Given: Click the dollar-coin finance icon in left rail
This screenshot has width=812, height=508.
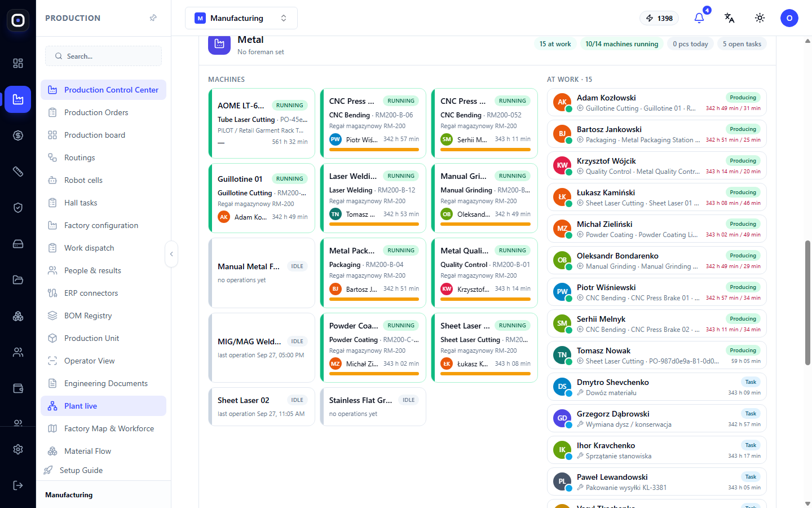Looking at the screenshot, I should point(18,135).
